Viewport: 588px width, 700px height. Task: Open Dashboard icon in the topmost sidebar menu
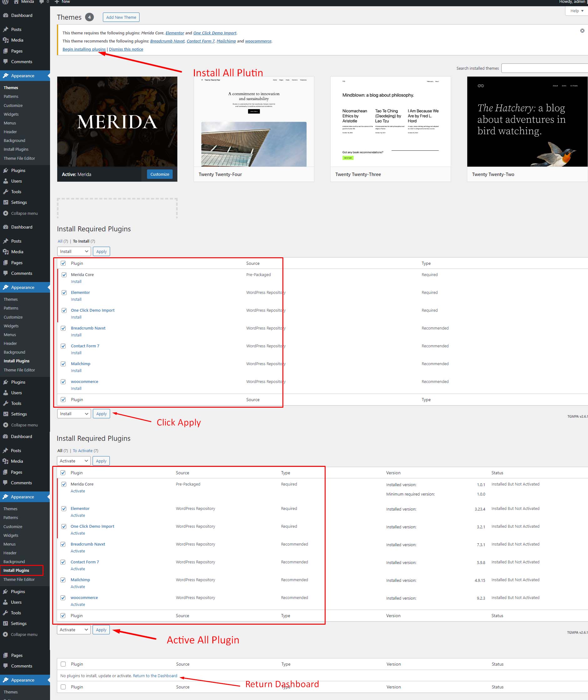point(6,15)
